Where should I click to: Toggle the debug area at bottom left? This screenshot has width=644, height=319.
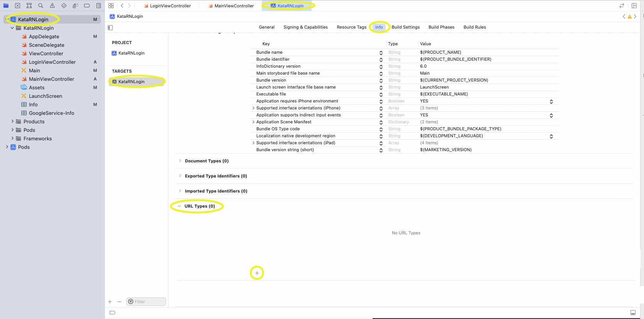112,312
